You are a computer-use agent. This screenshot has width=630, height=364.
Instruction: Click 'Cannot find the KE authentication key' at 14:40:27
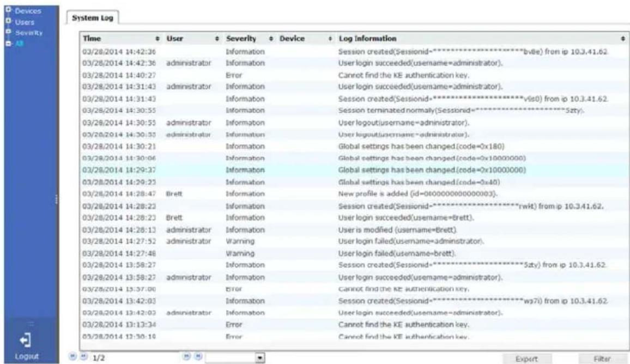pos(403,75)
